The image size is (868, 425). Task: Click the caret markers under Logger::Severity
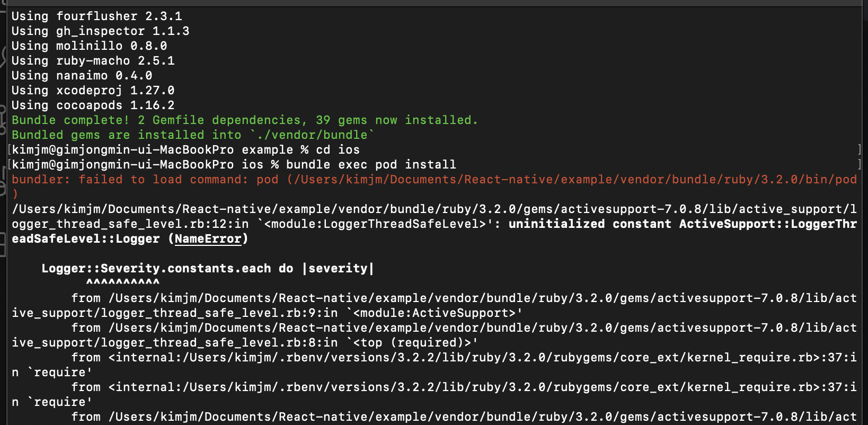pyautogui.click(x=122, y=282)
